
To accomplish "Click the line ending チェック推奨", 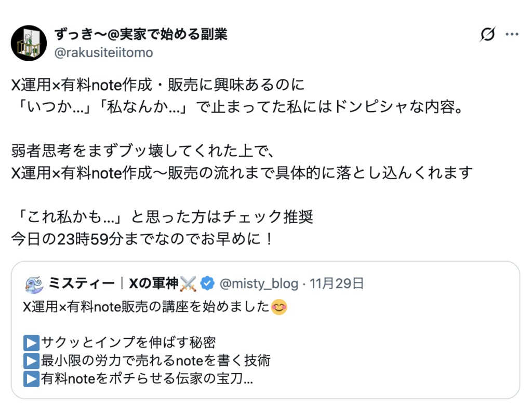I will tap(162, 216).
